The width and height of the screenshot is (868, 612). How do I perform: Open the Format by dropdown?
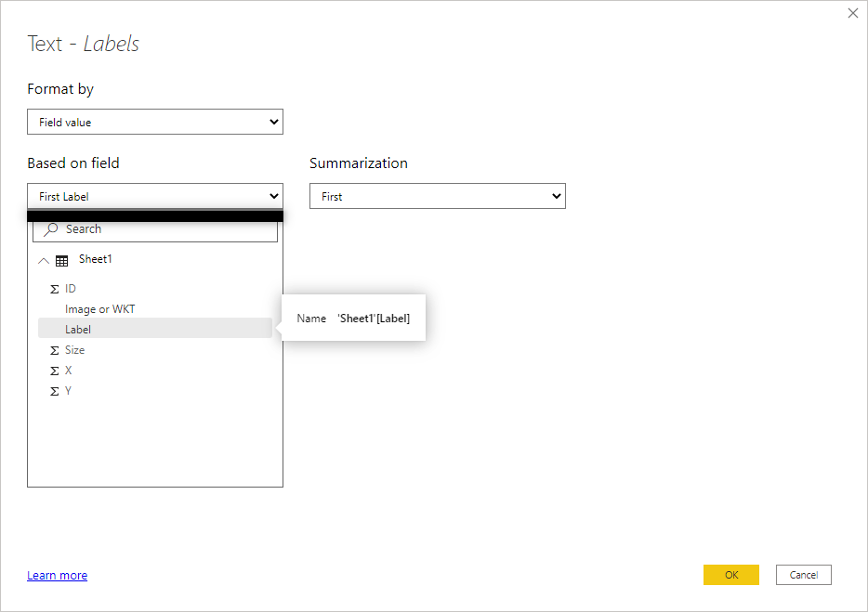coord(155,122)
